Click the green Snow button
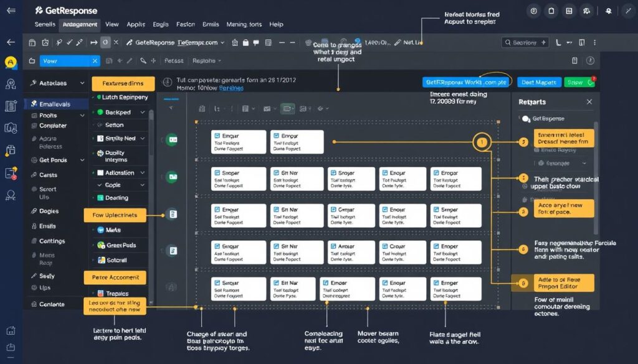This screenshot has width=638, height=364. tap(579, 82)
